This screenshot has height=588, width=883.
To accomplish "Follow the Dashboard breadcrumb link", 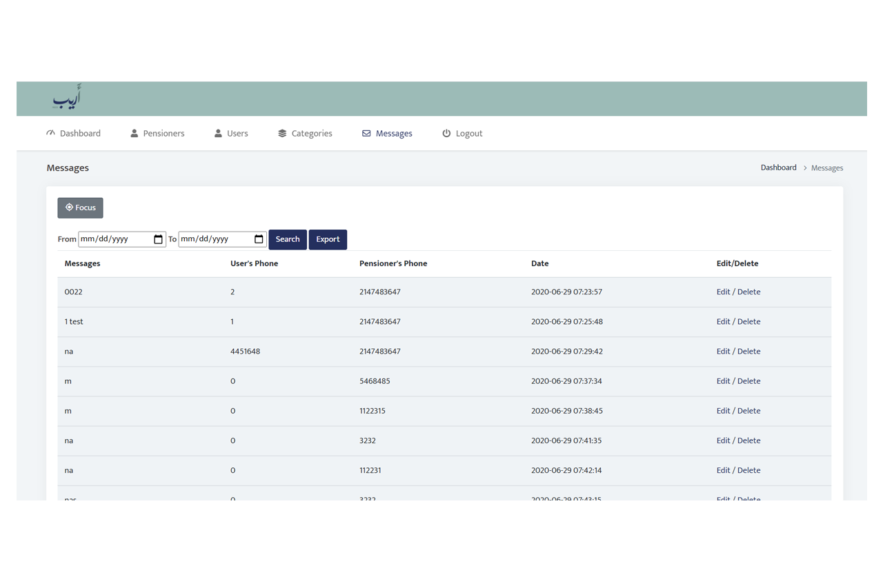I will pos(778,168).
